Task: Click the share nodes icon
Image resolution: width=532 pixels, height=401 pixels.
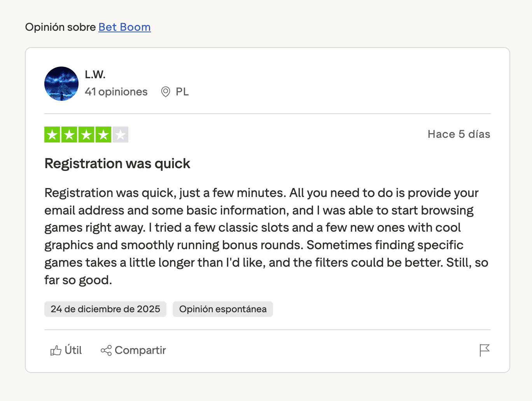Action: tap(106, 350)
